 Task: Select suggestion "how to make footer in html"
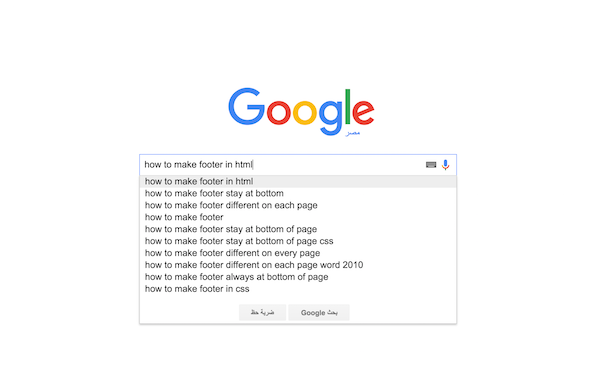[298, 181]
